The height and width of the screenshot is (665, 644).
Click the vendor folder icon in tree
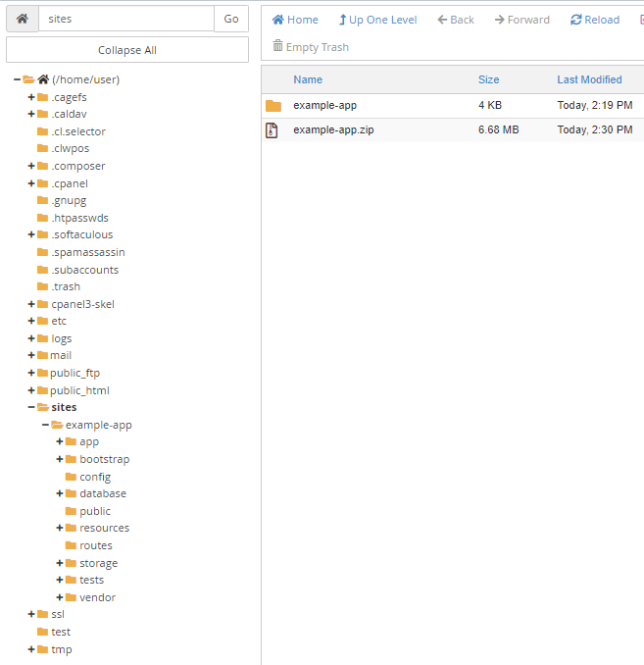pos(71,597)
